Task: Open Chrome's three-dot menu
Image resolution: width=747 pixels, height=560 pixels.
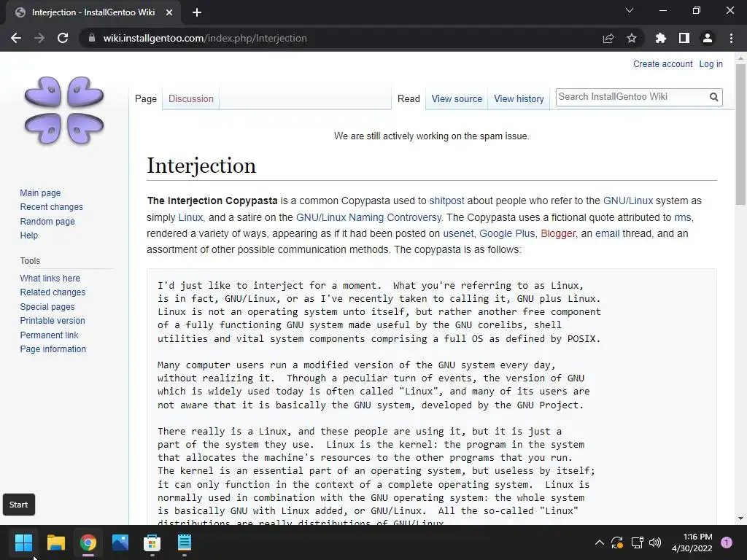Action: pyautogui.click(x=731, y=38)
